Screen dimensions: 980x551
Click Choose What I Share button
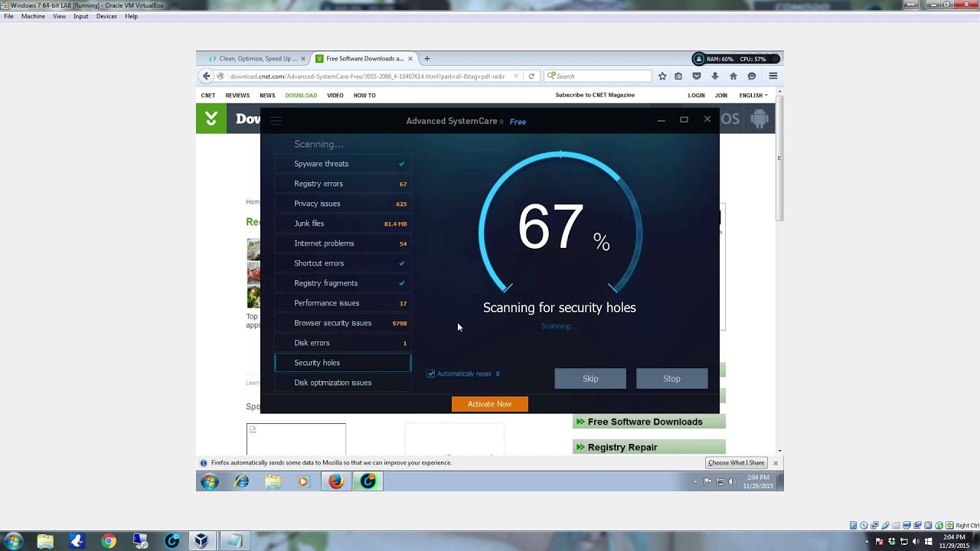pos(736,463)
